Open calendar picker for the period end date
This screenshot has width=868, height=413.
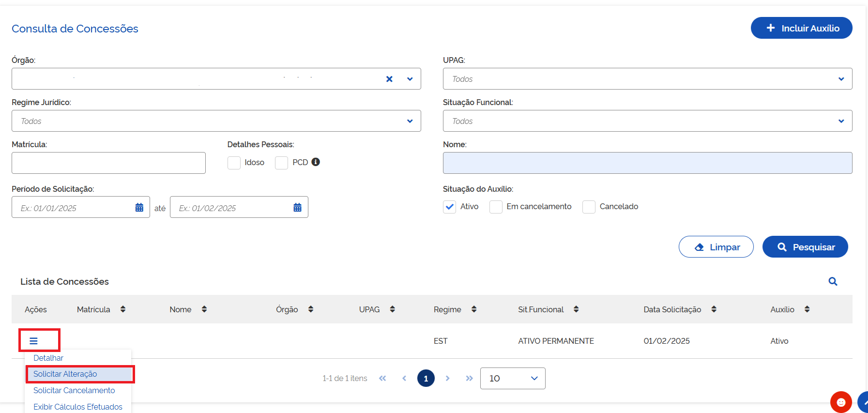click(297, 208)
